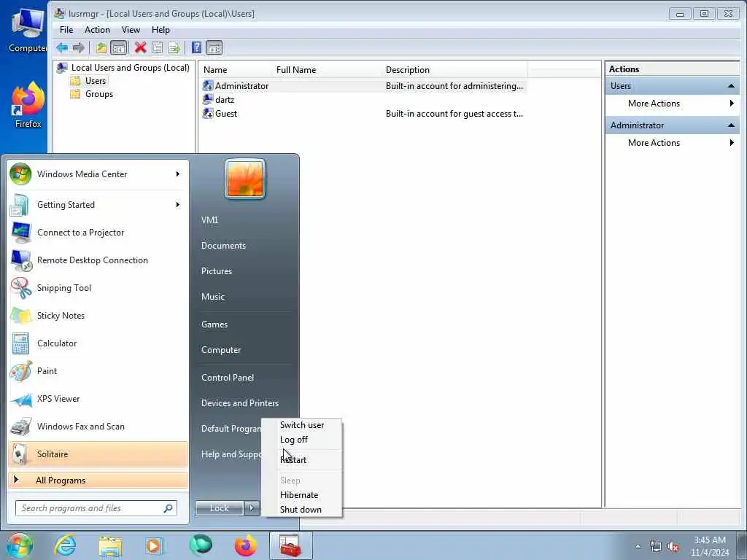Image resolution: width=747 pixels, height=560 pixels.
Task: Launch Solitaire from Start menu
Action: point(98,454)
